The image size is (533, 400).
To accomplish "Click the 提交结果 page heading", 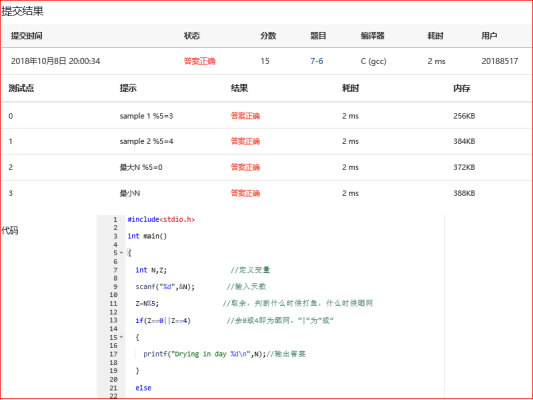I will pyautogui.click(x=22, y=11).
